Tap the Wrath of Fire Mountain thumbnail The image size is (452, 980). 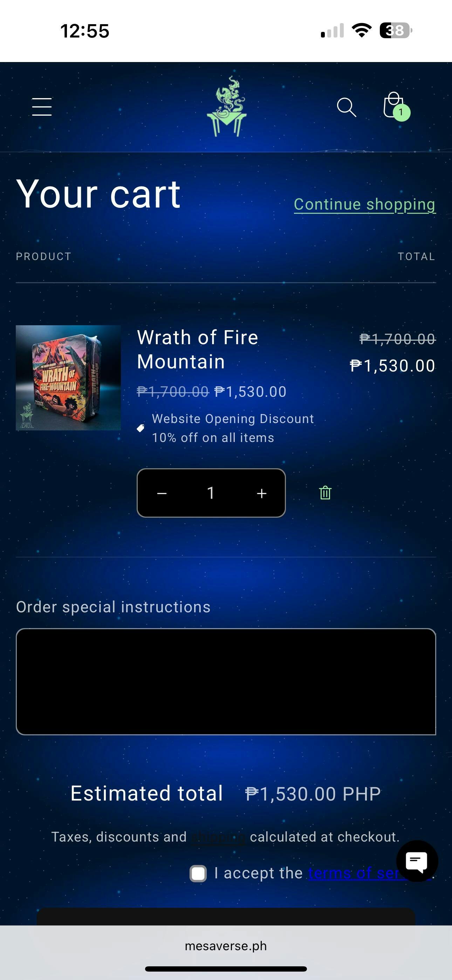(68, 378)
